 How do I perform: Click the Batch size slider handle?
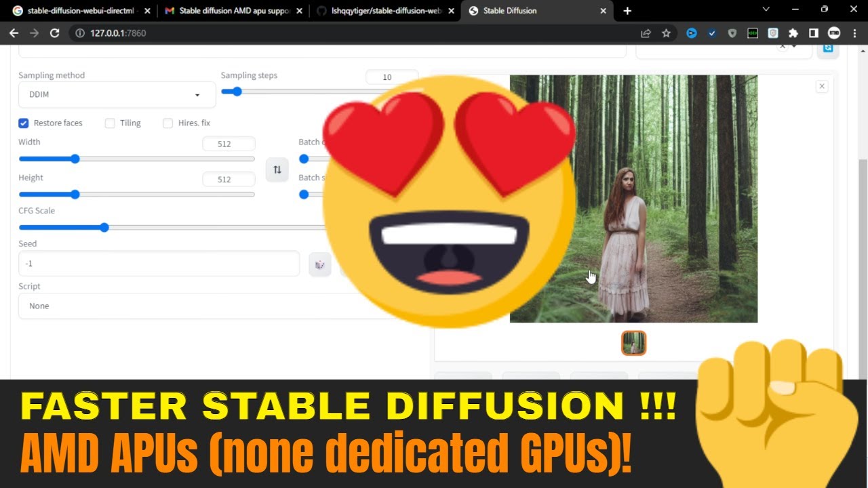click(x=304, y=195)
